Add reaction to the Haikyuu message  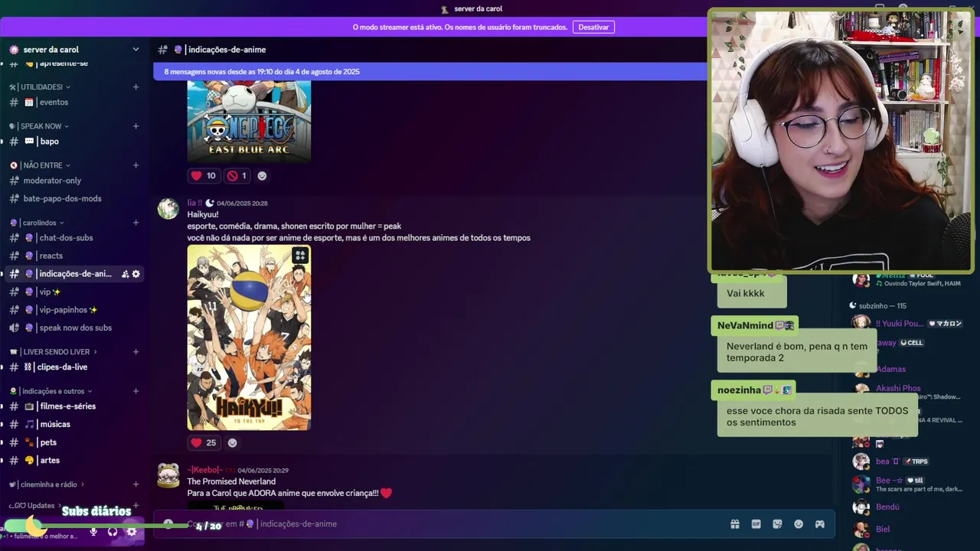tap(233, 442)
